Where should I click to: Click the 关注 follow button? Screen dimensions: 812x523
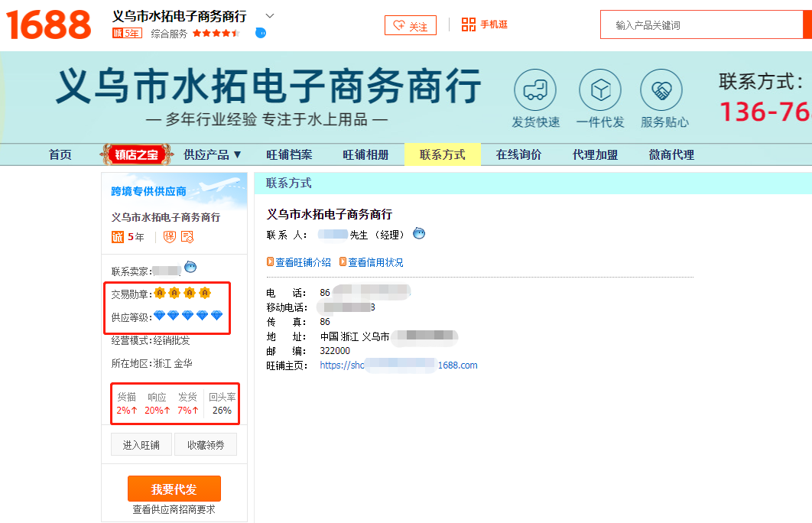pos(410,25)
